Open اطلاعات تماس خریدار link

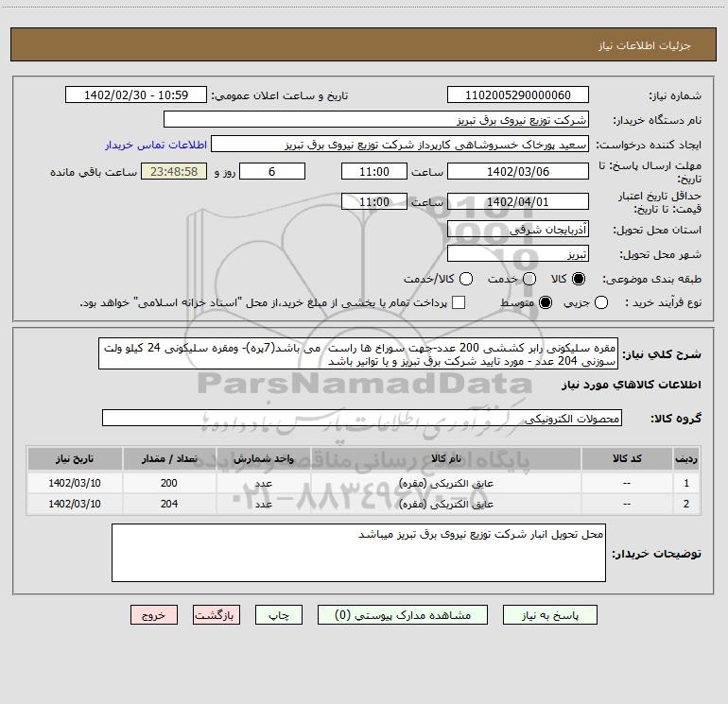pos(156,145)
